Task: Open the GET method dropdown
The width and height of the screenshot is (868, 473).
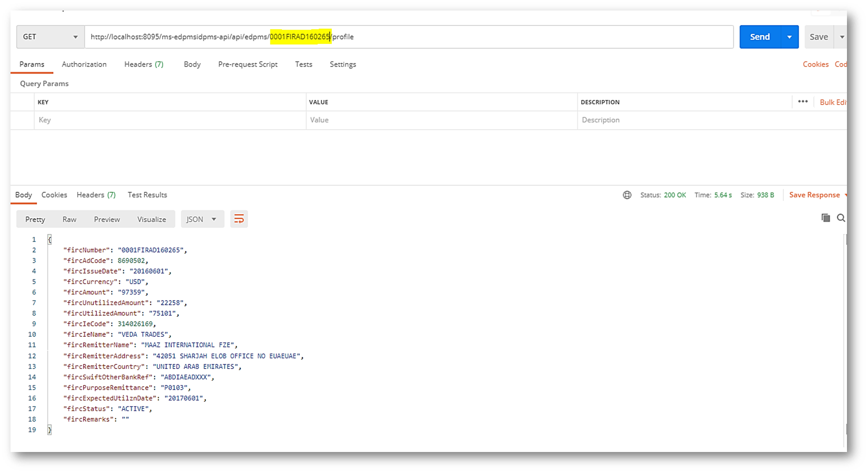Action: (x=50, y=37)
